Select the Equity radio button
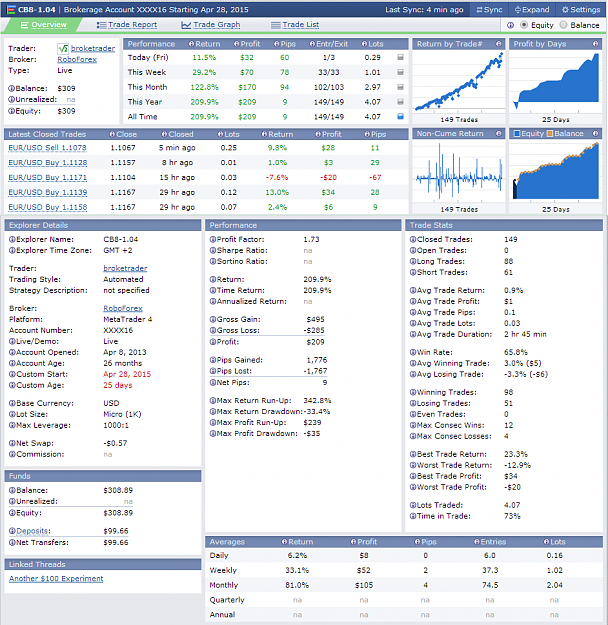 point(524,25)
